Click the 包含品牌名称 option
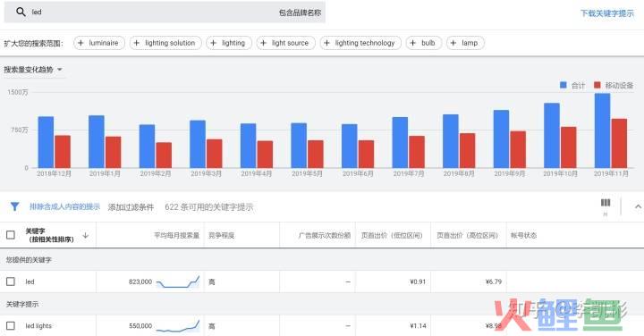 [300, 13]
